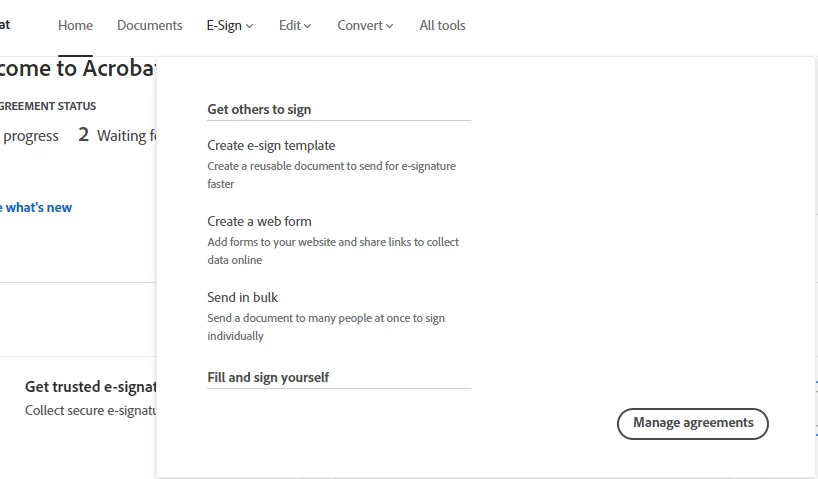Open the Get trusted e-signatures card
The image size is (818, 479).
(91, 387)
